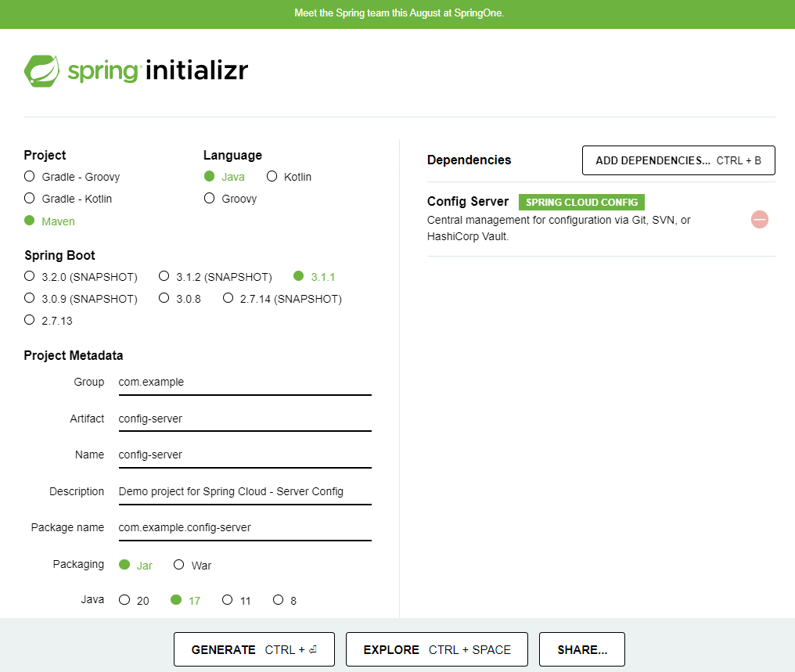The width and height of the screenshot is (795, 672).
Task: Click the Config Server description text
Action: [x=559, y=228]
